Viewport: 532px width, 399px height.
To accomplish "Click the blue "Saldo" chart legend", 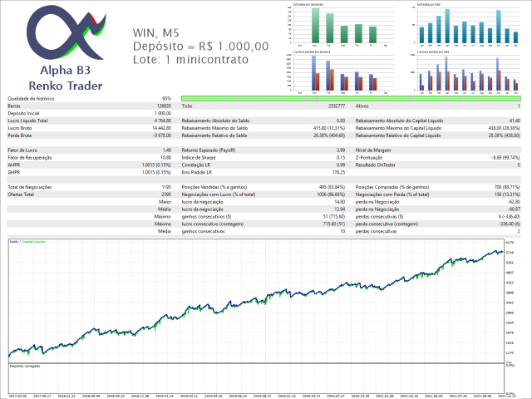I will pyautogui.click(x=14, y=242).
